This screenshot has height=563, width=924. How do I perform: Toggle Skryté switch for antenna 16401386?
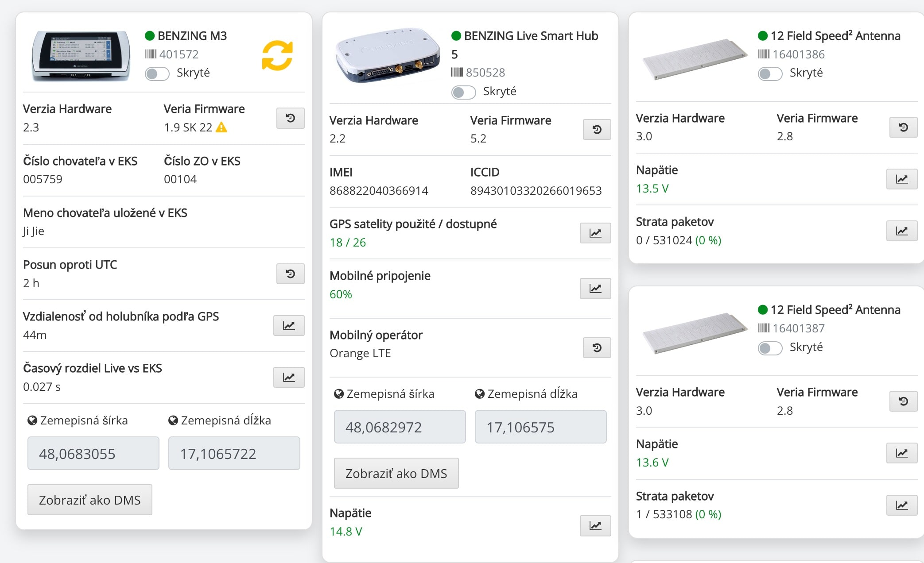pyautogui.click(x=770, y=74)
